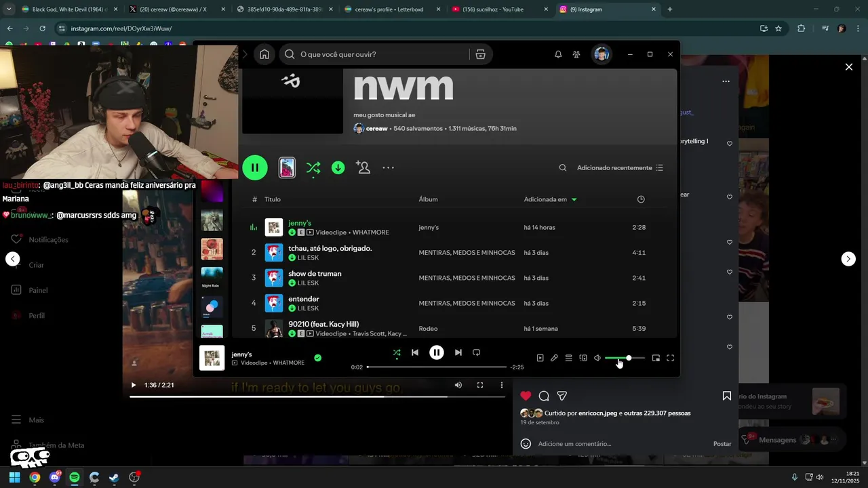
Task: Toggle saved checkmark on now playing
Action: tap(317, 358)
